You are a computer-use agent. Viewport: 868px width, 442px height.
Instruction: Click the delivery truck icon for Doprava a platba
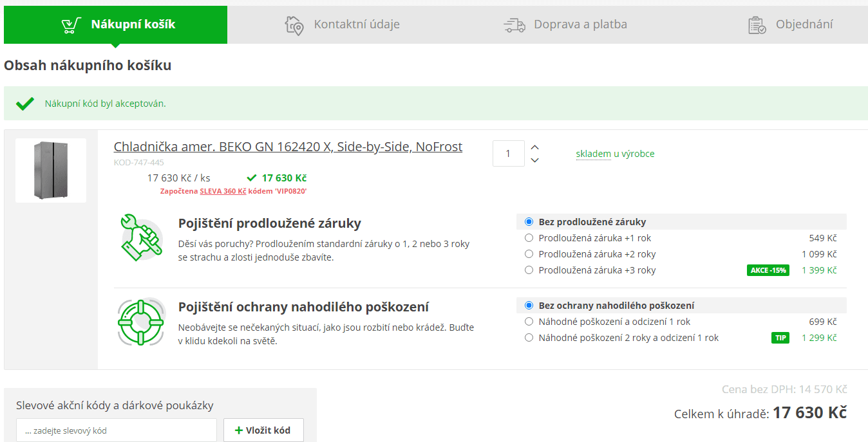tap(514, 25)
